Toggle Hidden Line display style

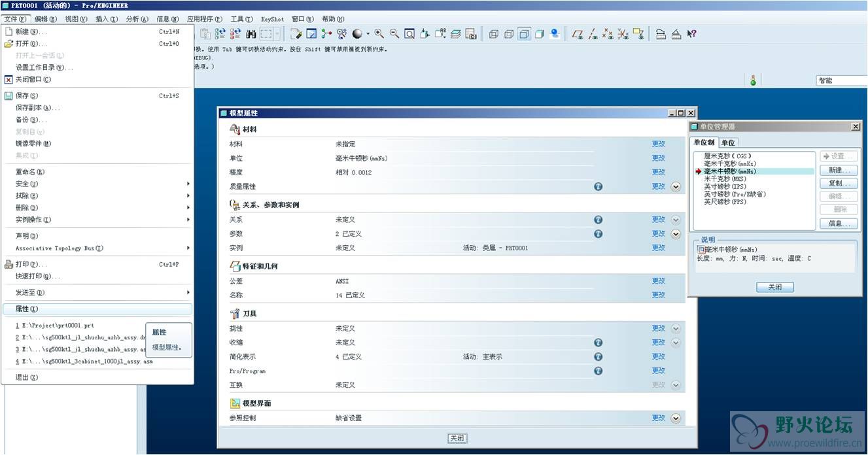click(x=509, y=33)
